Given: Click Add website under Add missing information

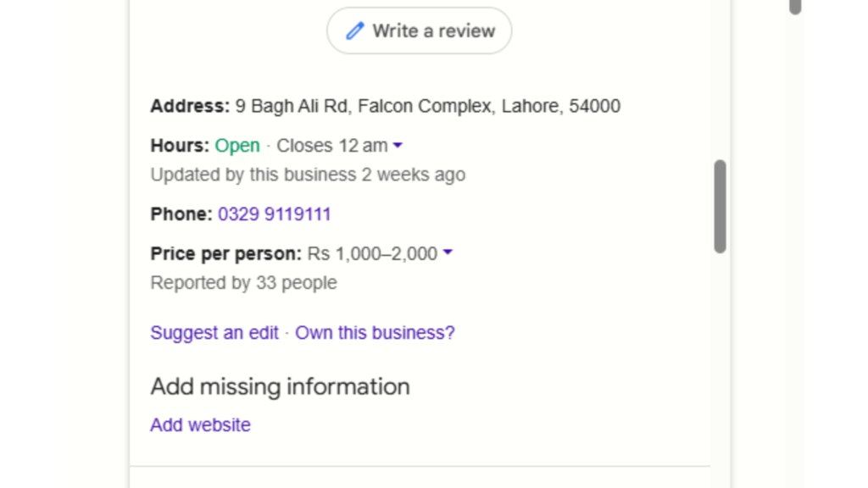Looking at the screenshot, I should [x=200, y=424].
